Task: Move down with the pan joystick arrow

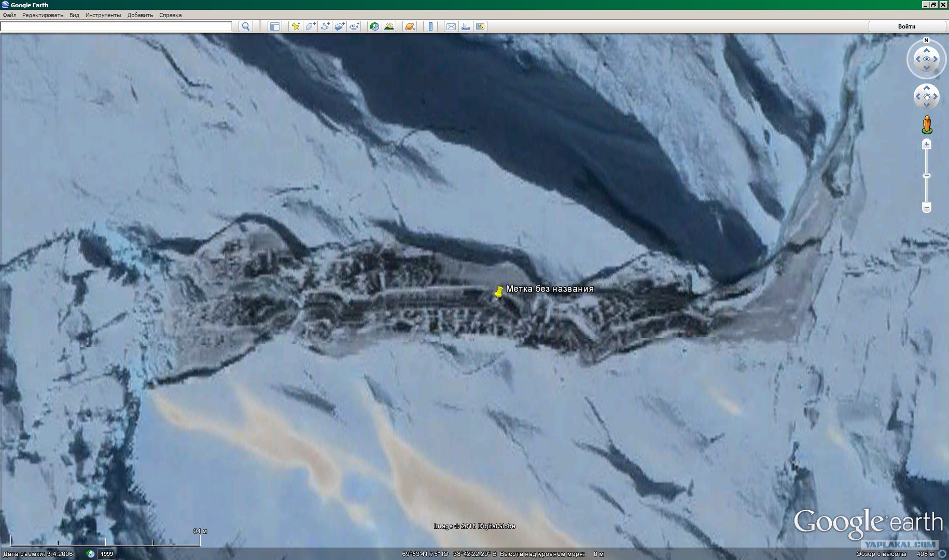Action: [927, 105]
